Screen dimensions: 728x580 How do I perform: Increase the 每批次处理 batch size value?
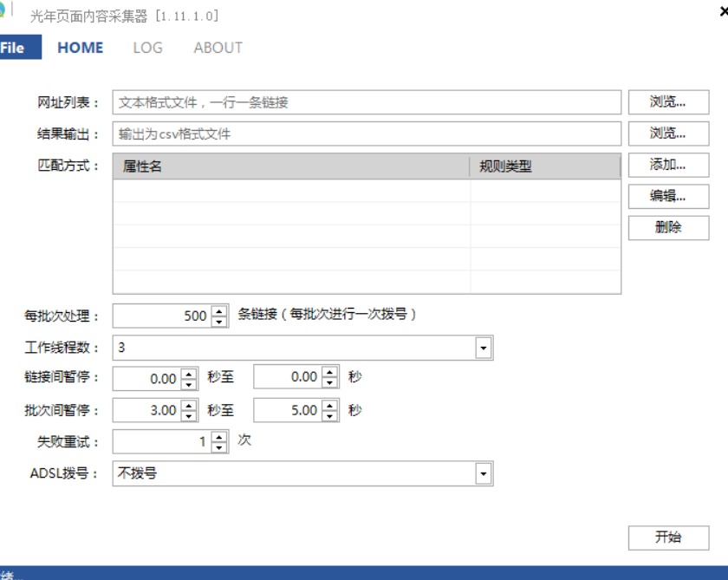[217, 310]
